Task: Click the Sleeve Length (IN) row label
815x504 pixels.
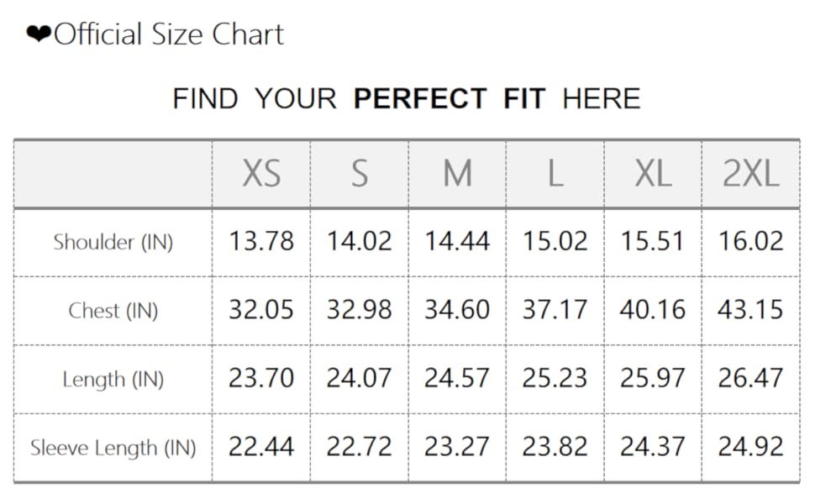Action: (x=113, y=448)
